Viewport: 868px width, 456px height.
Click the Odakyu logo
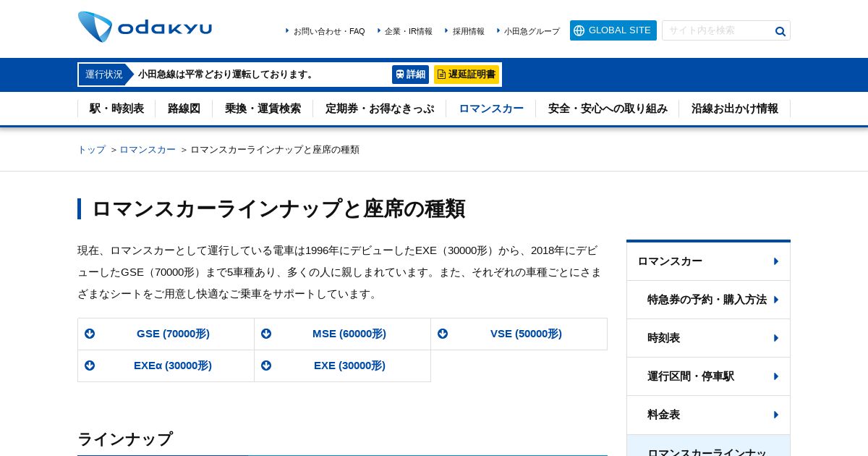(145, 27)
